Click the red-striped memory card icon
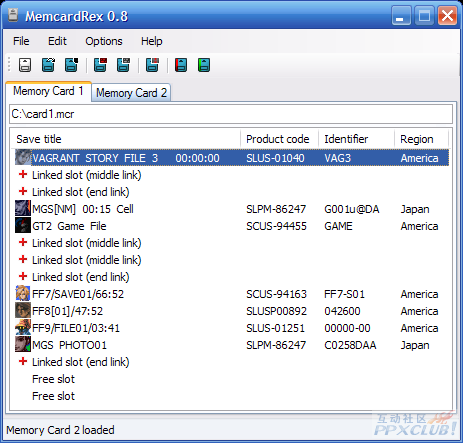 (181, 65)
